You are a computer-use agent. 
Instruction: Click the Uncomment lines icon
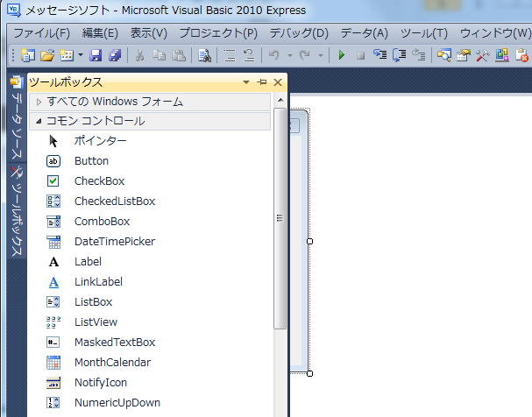click(249, 55)
